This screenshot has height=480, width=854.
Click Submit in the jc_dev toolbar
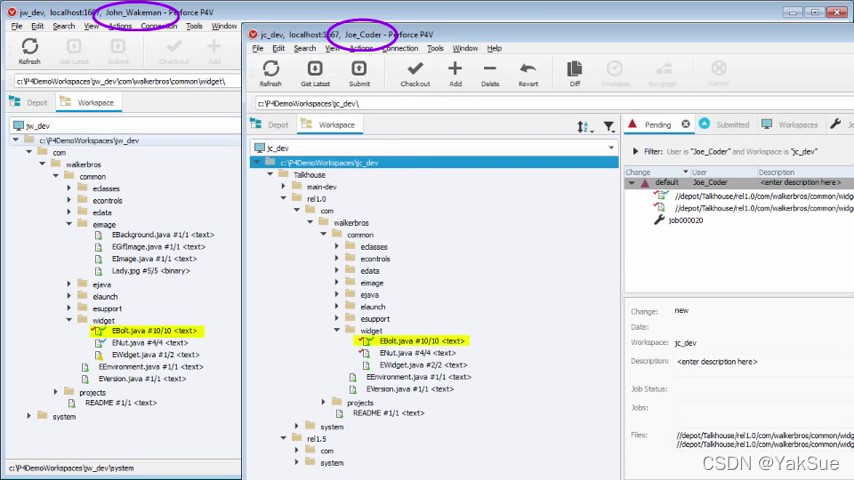tap(359, 74)
